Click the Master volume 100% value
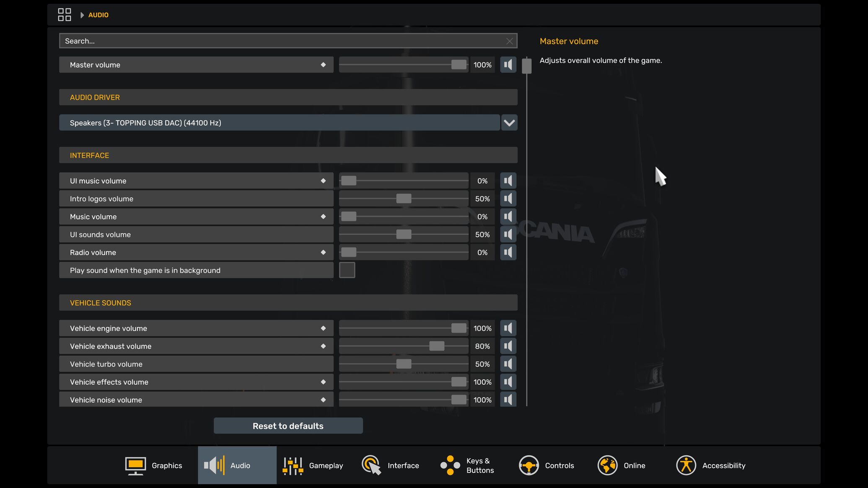The height and width of the screenshot is (488, 868). pos(482,65)
